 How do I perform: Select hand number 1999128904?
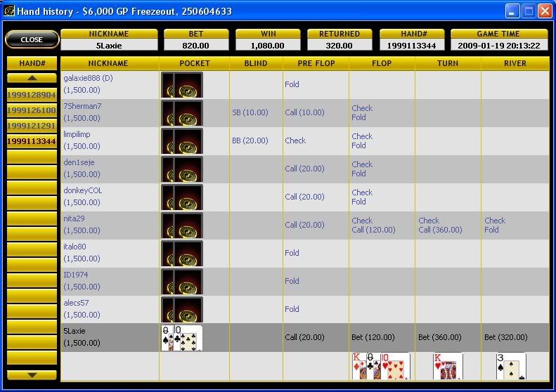[32, 95]
